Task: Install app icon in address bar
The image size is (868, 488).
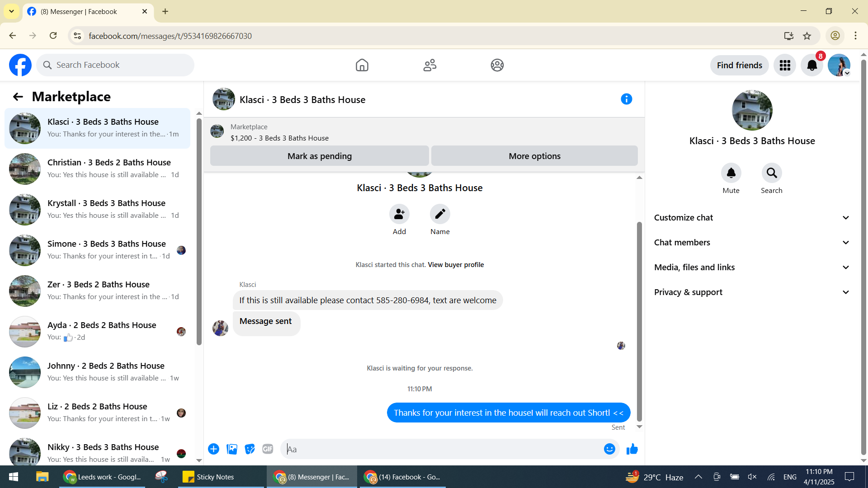Action: (789, 36)
